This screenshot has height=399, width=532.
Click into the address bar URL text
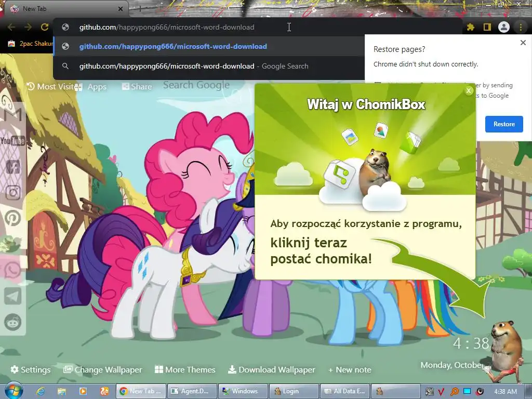click(x=167, y=27)
